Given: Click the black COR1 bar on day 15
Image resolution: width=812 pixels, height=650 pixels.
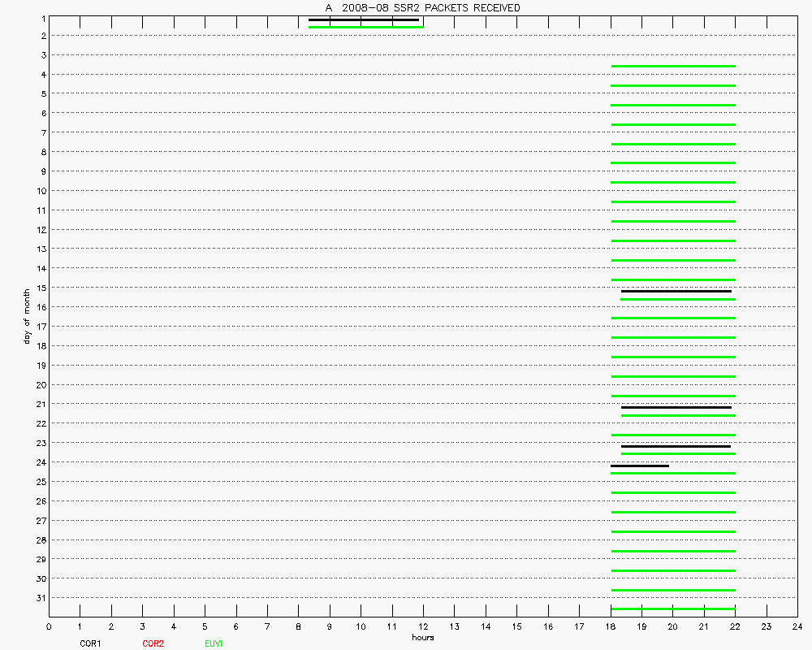Looking at the screenshot, I should [676, 291].
